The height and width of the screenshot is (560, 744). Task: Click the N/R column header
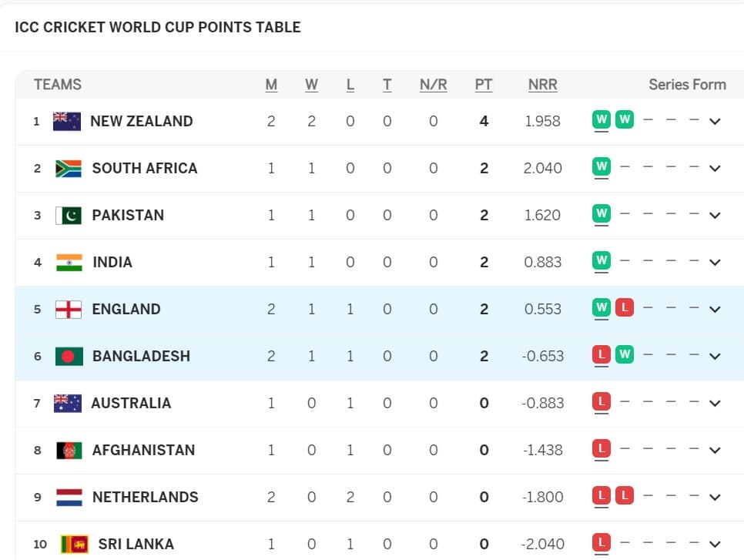(x=433, y=85)
